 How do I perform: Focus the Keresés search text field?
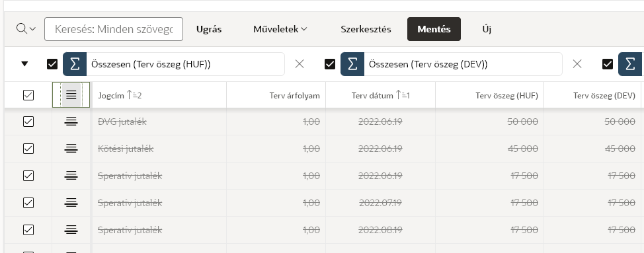coord(113,29)
